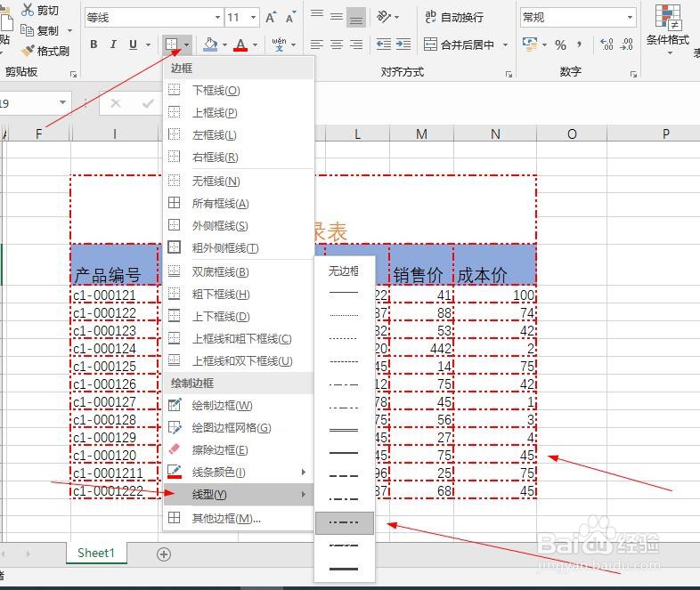Open the Name Box dropdown arrow

[62, 102]
